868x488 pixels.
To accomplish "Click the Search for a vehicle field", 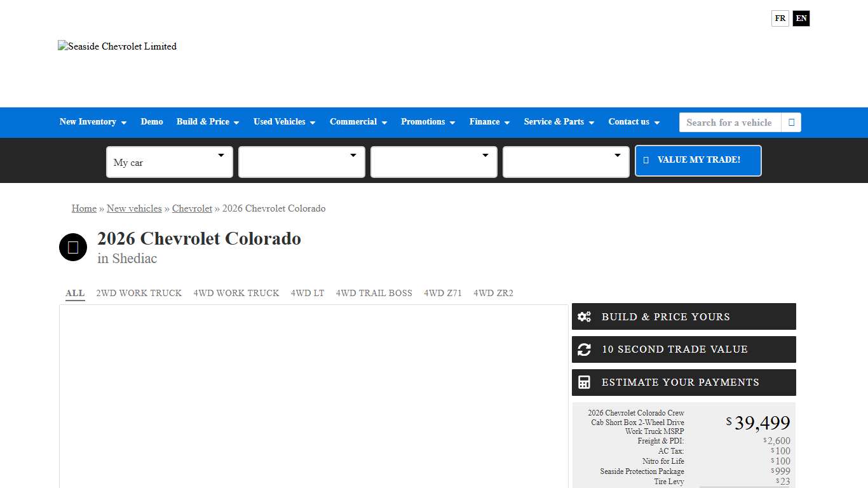I will pos(729,123).
